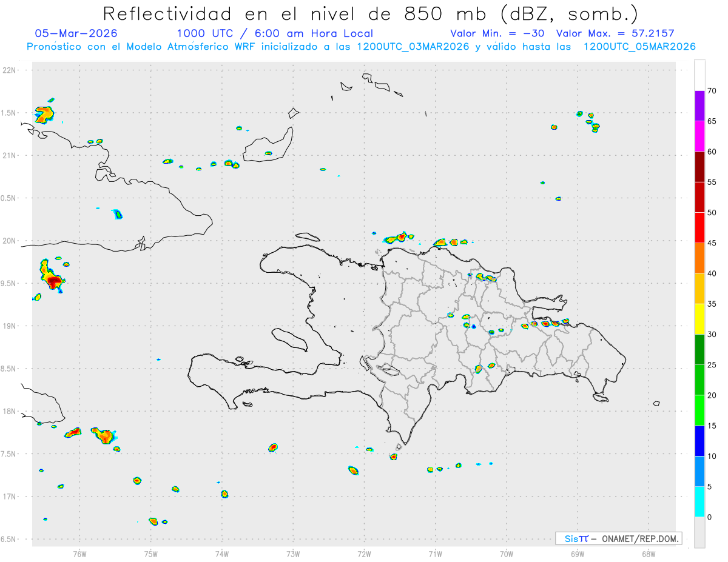Click the colorbar scale label '30'
Screen dimensions: 728x562
(712, 335)
